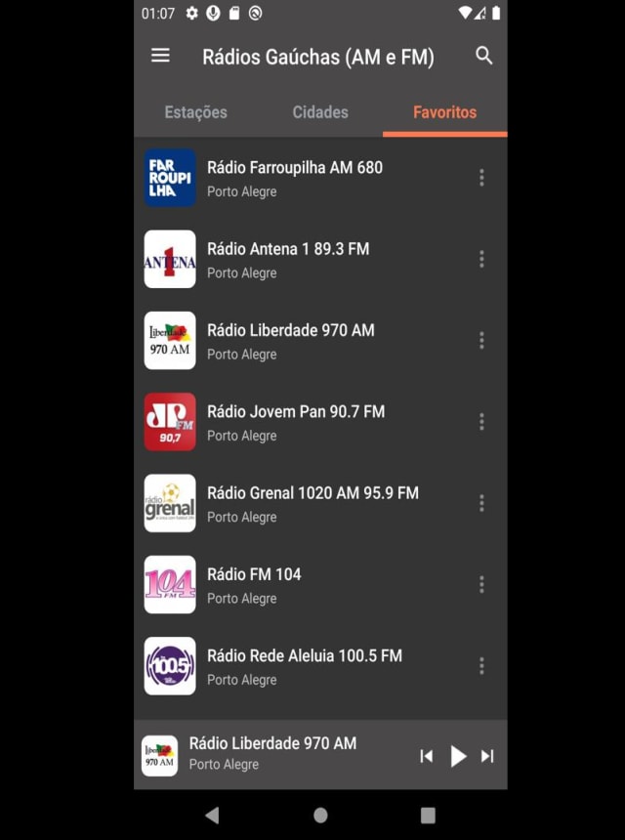The image size is (625, 840).
Task: Open the hamburger navigation menu
Action: point(160,56)
